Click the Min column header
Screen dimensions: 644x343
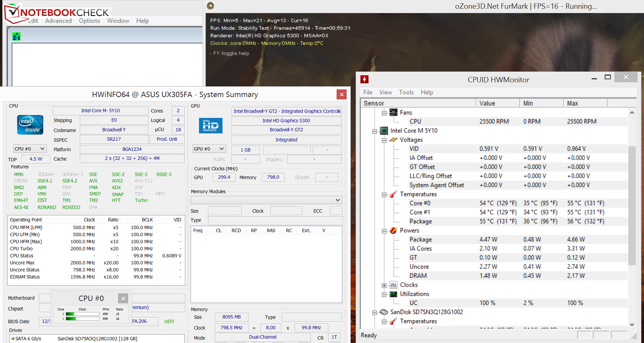pyautogui.click(x=542, y=103)
